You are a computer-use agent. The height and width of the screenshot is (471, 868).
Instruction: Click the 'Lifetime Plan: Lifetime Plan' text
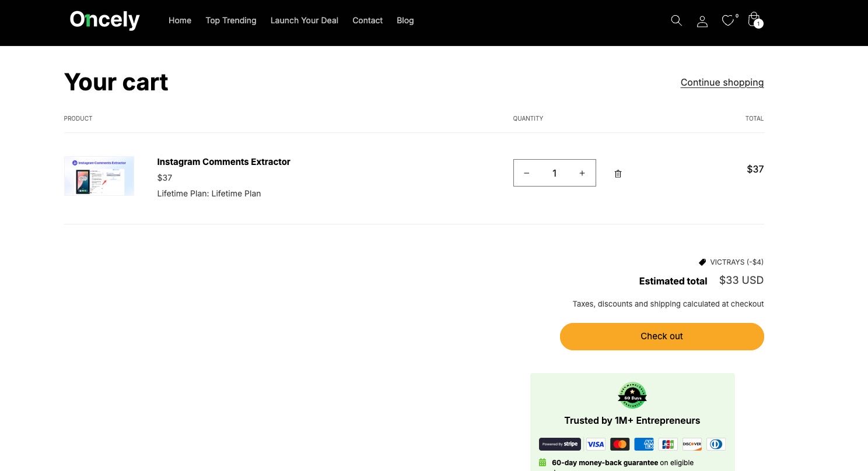tap(209, 194)
